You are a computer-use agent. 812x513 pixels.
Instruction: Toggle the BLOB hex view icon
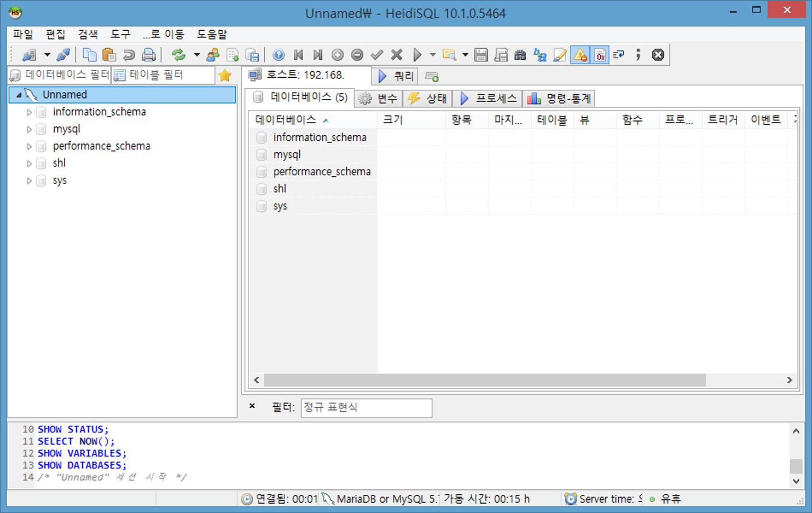[600, 55]
